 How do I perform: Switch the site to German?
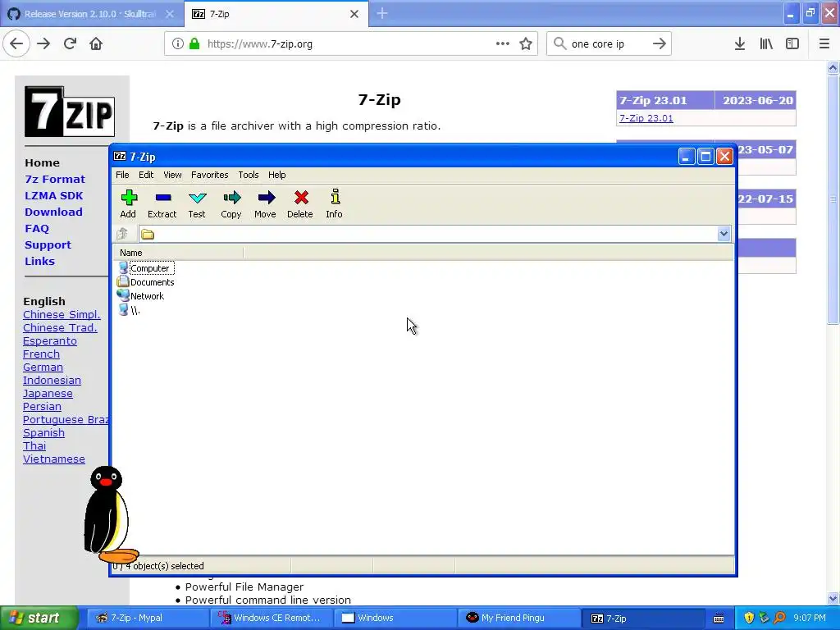pyautogui.click(x=43, y=367)
